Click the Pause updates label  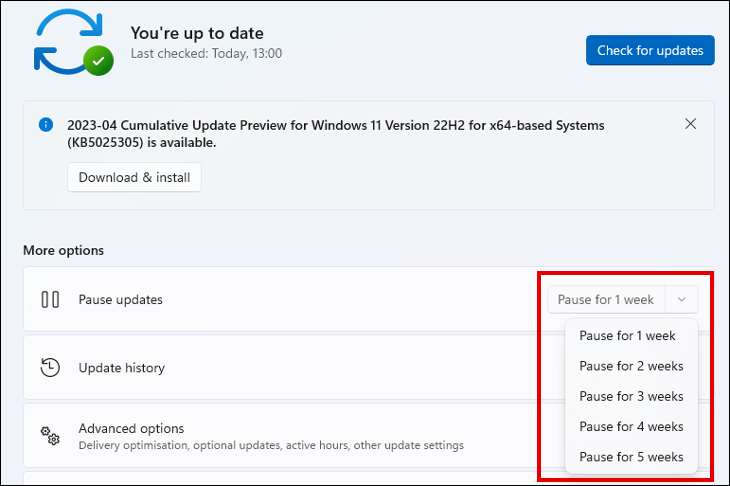click(x=121, y=300)
